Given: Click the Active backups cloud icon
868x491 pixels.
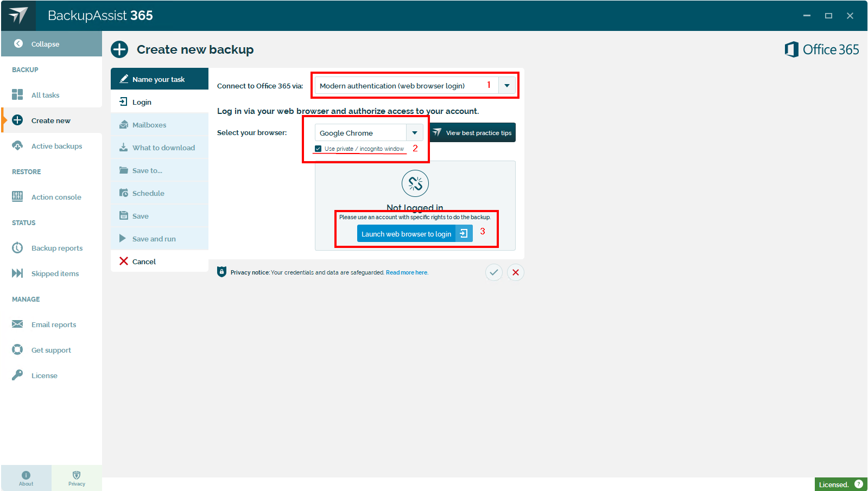Looking at the screenshot, I should 17,145.
